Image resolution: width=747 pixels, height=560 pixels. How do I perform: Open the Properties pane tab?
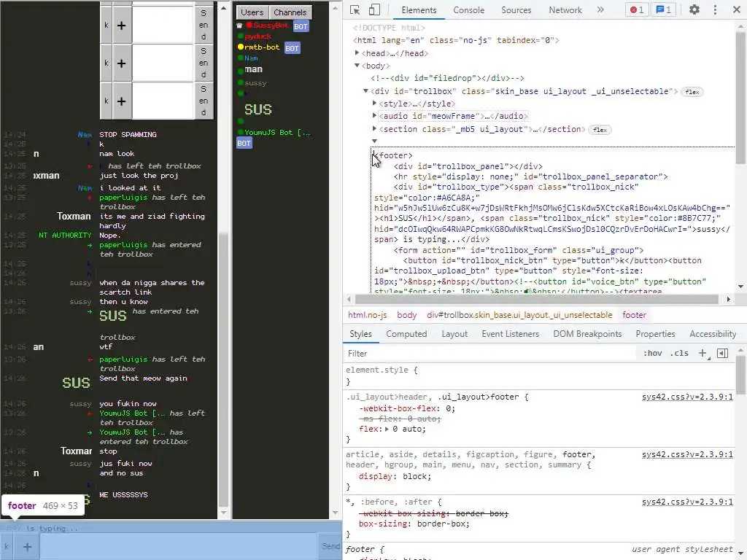click(655, 334)
